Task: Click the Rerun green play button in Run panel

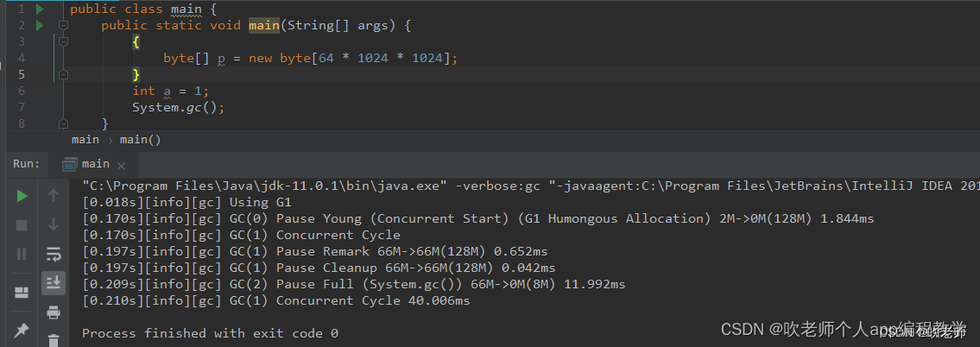Action: (22, 196)
